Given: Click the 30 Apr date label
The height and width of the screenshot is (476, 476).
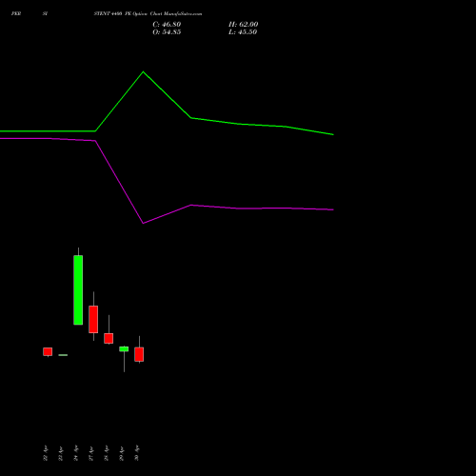Looking at the screenshot, I should click(x=137, y=453).
